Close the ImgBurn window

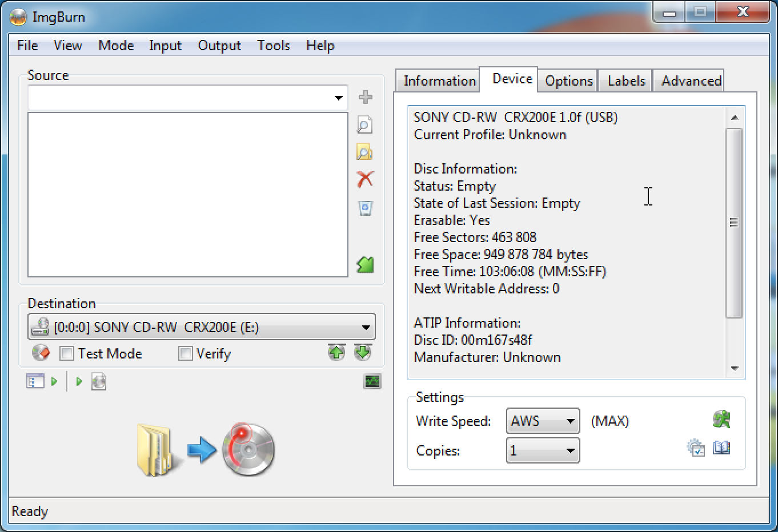pyautogui.click(x=742, y=13)
